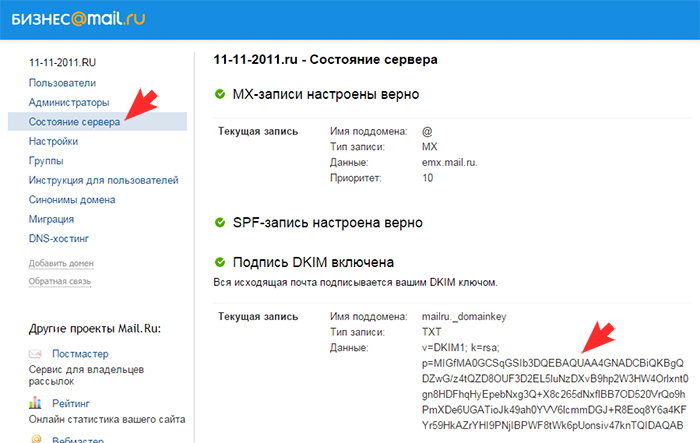Click the Другие проекты Mail.Ru heading

pos(95,329)
